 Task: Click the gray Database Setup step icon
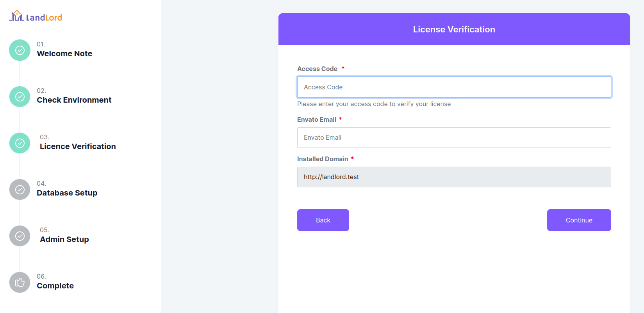20,190
